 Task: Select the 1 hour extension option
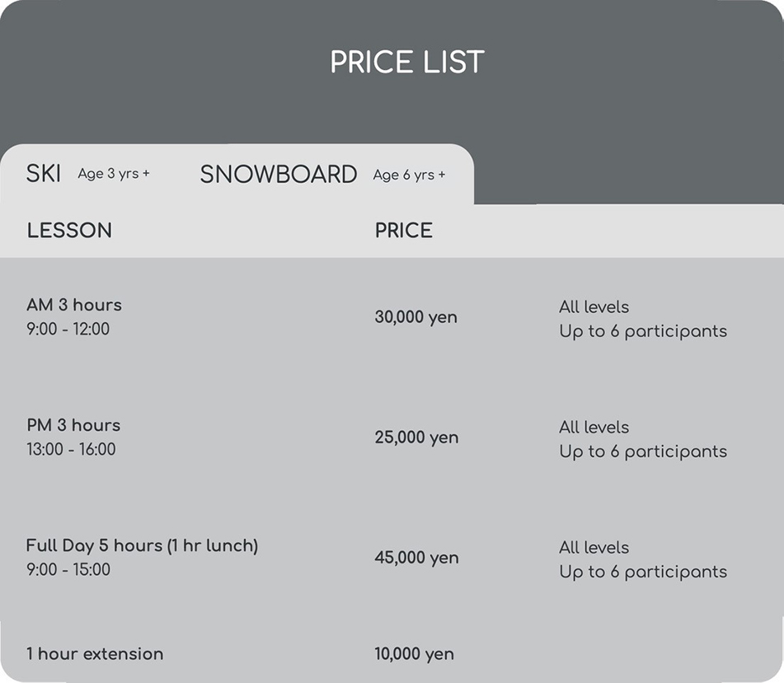click(x=95, y=654)
